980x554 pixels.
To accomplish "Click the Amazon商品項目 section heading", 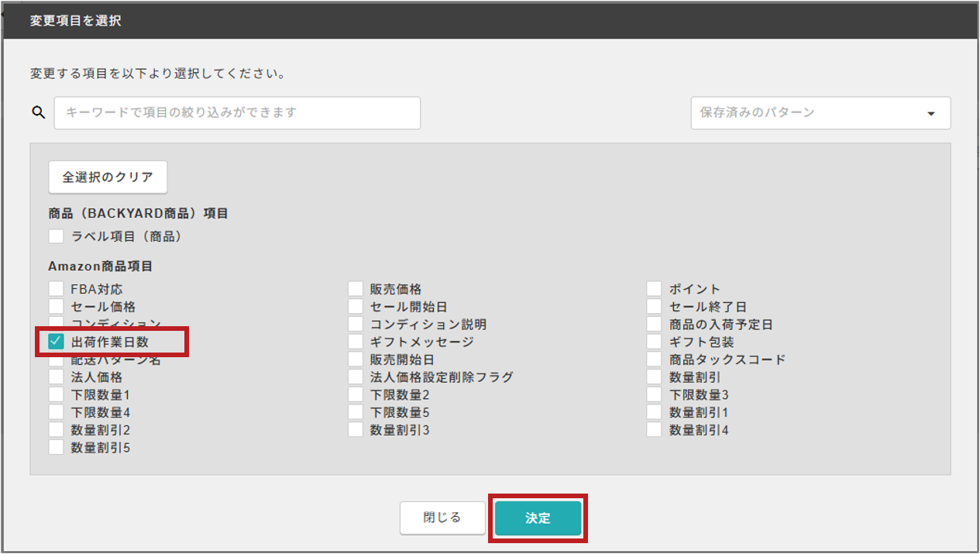I will click(101, 266).
